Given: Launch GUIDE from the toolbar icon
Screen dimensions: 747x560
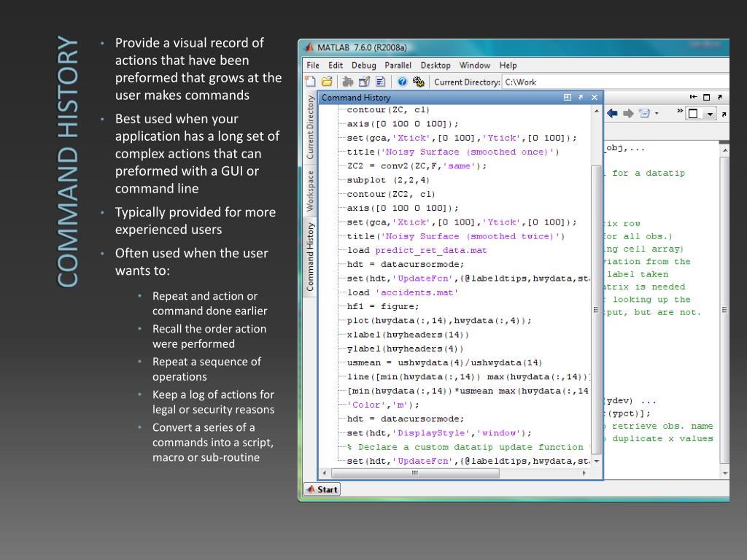Looking at the screenshot, I should (364, 82).
